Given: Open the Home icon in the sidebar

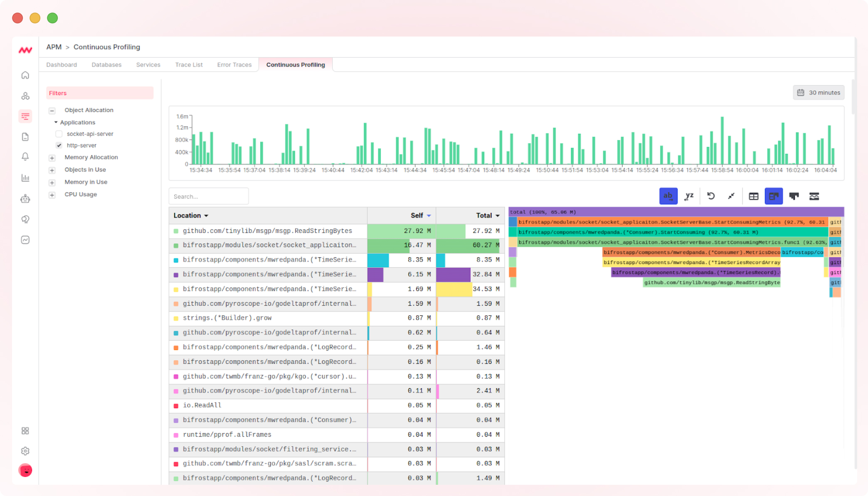Looking at the screenshot, I should [x=25, y=75].
